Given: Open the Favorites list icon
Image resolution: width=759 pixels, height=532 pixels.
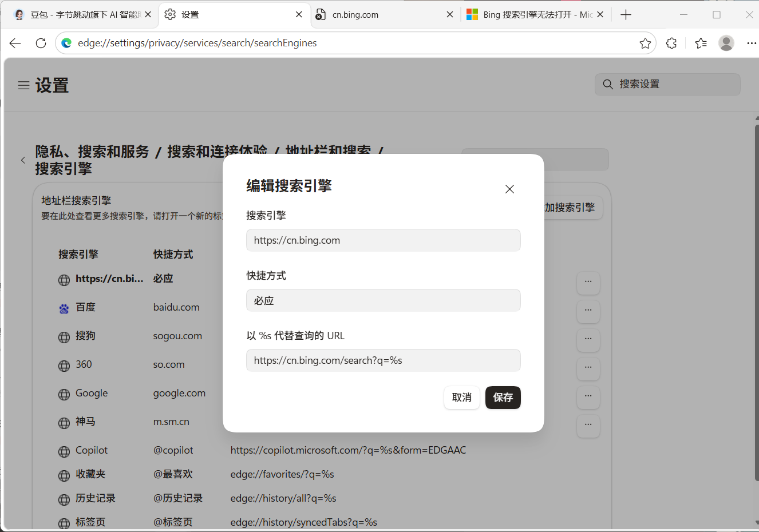Looking at the screenshot, I should pos(701,43).
